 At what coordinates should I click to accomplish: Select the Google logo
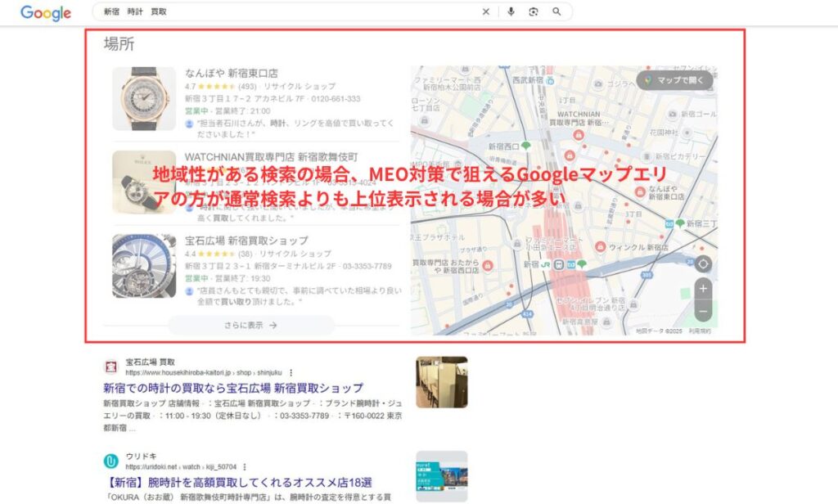pyautogui.click(x=45, y=12)
